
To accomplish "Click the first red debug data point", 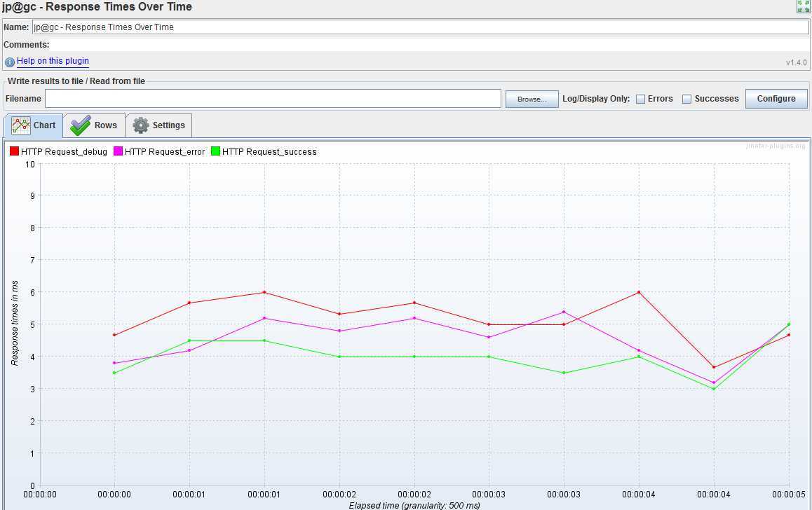I will click(x=114, y=335).
